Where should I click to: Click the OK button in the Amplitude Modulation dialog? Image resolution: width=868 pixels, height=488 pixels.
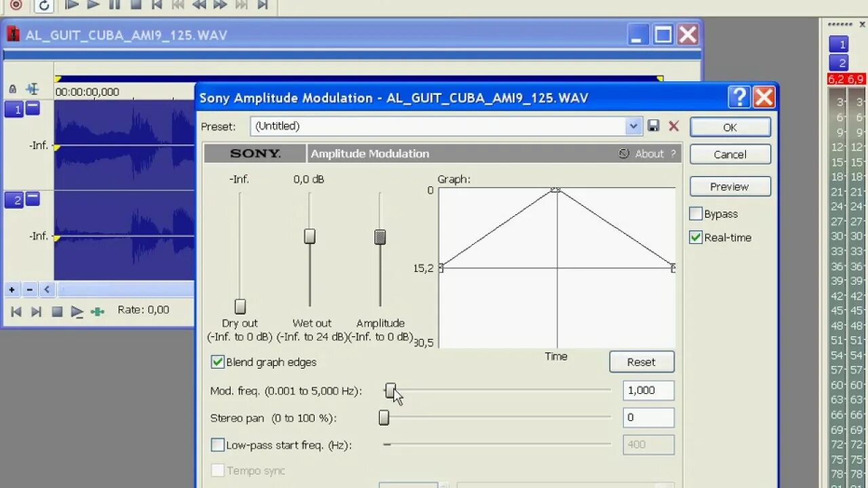tap(730, 127)
